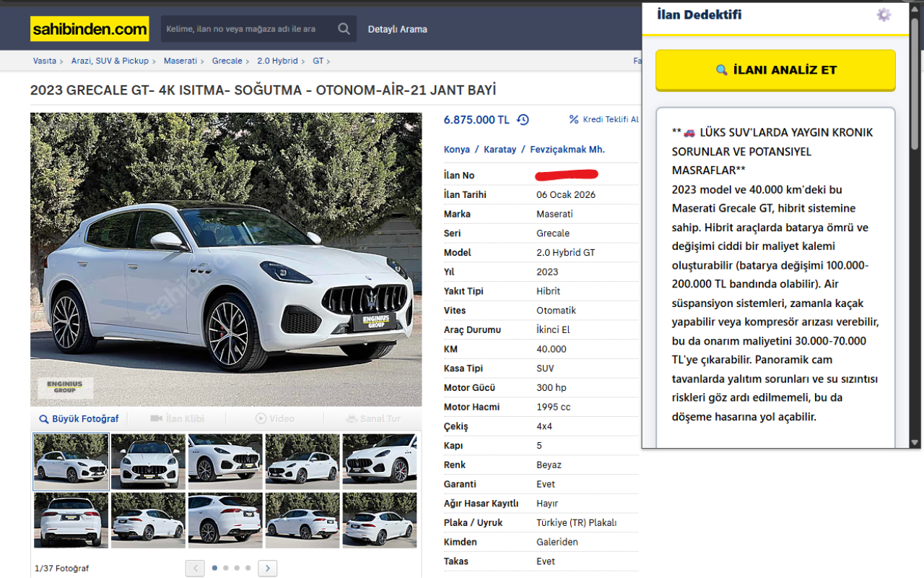Select the highlighted first photo thumbnail
Image resolution: width=924 pixels, height=578 pixels.
(x=71, y=462)
